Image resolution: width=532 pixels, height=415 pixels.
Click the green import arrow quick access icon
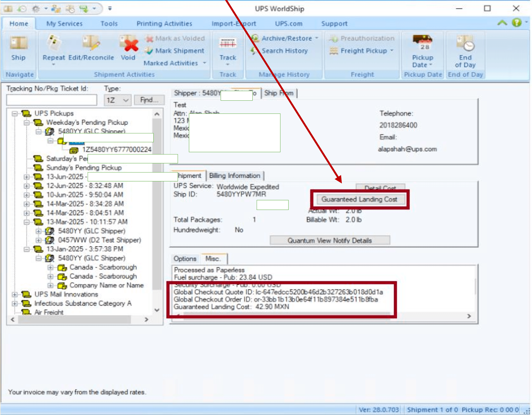84,9
